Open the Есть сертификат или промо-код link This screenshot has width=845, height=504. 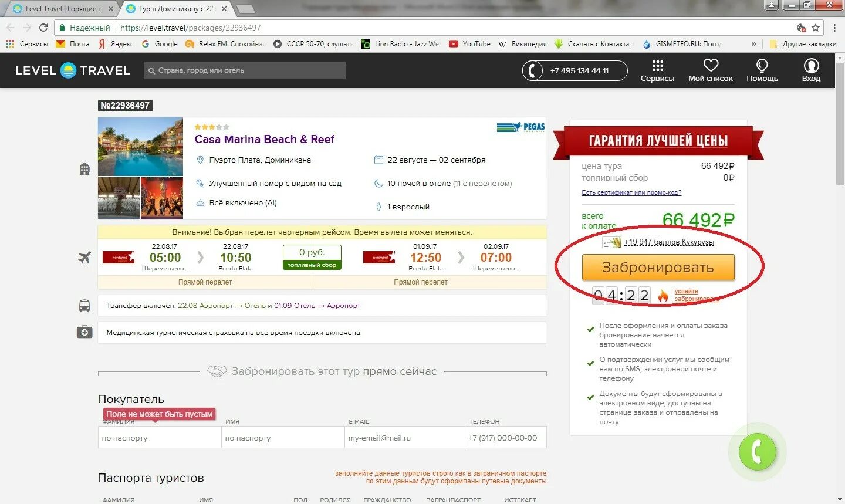(x=631, y=192)
